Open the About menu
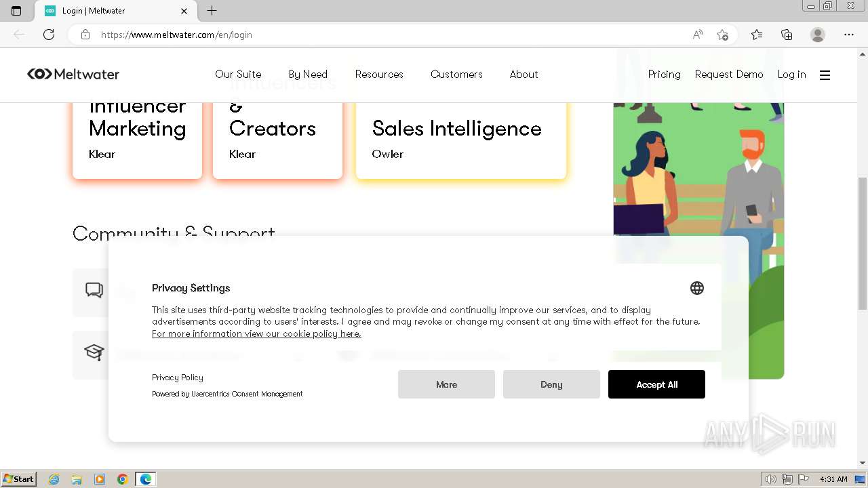This screenshot has height=488, width=868. (x=524, y=75)
